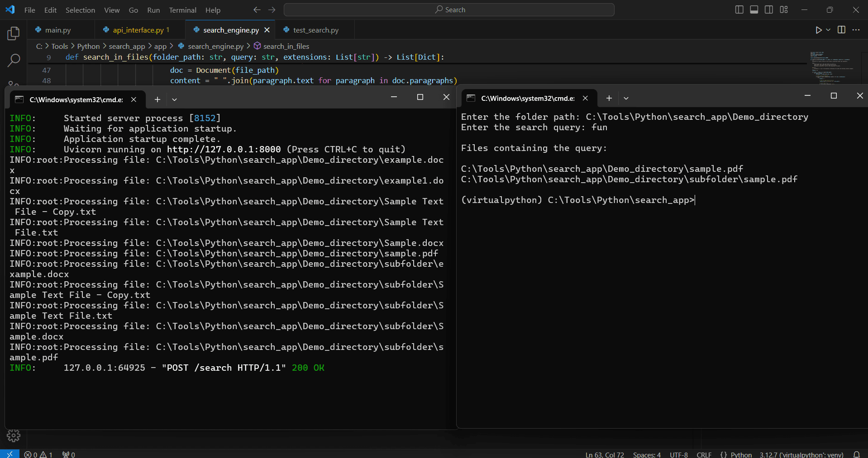The height and width of the screenshot is (458, 868).
Task: Select the 3.12.7 virtualpython interpreter
Action: [801, 455]
